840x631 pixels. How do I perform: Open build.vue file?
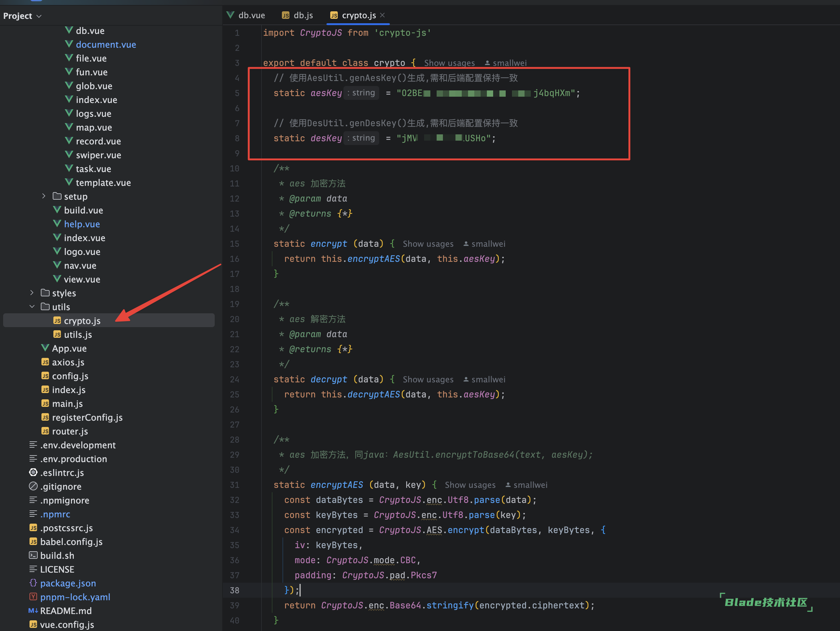point(83,210)
